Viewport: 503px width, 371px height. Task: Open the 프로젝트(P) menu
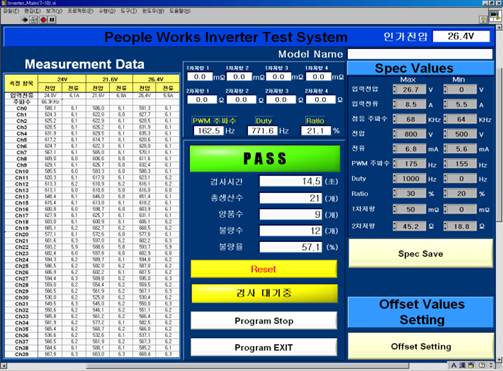[x=80, y=11]
